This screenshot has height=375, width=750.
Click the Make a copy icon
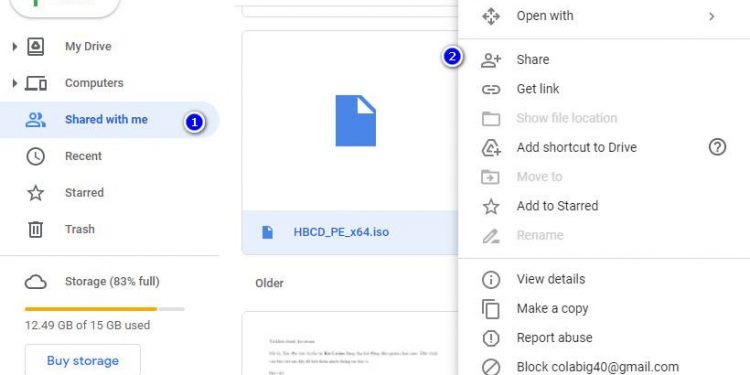click(x=491, y=309)
